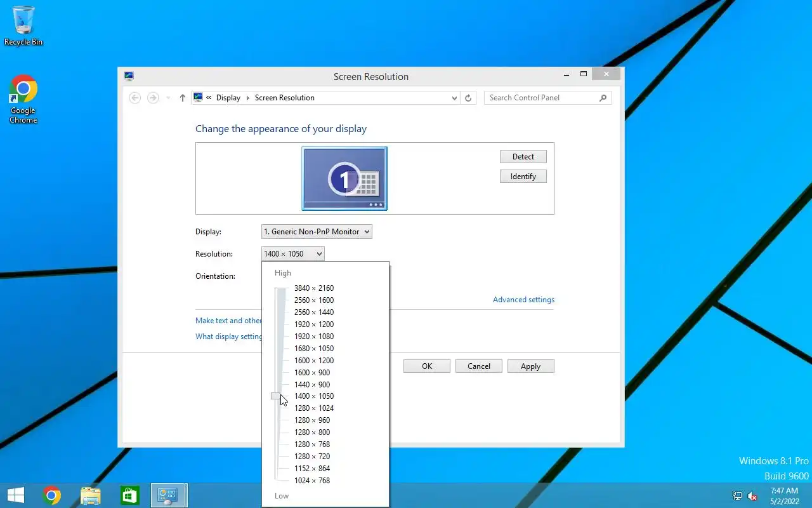
Task: Select 1920 × 1080 resolution
Action: coord(314,337)
